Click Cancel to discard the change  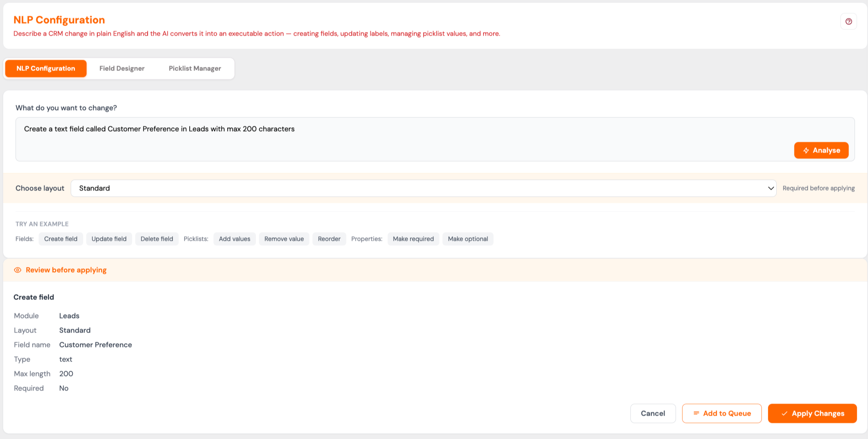(653, 413)
